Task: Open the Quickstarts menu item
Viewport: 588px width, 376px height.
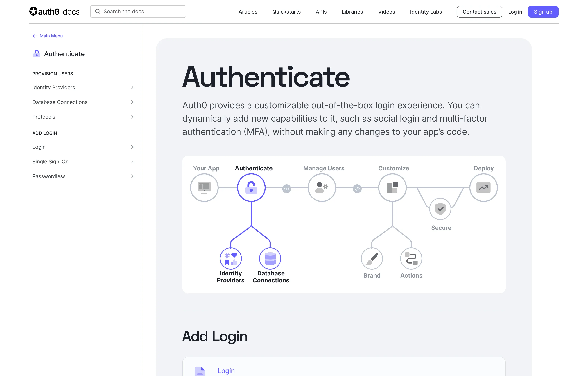Action: coord(286,12)
